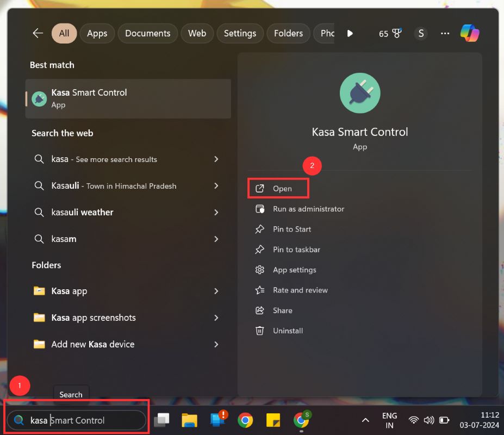Image resolution: width=504 pixels, height=435 pixels.
Task: Open the taskbar app with red alert badge
Action: [x=218, y=419]
